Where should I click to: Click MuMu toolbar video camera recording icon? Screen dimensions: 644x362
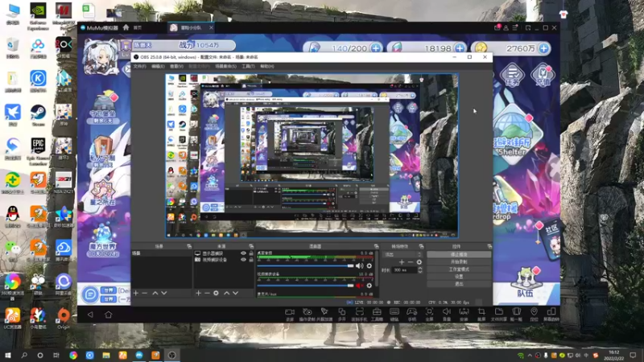click(290, 314)
